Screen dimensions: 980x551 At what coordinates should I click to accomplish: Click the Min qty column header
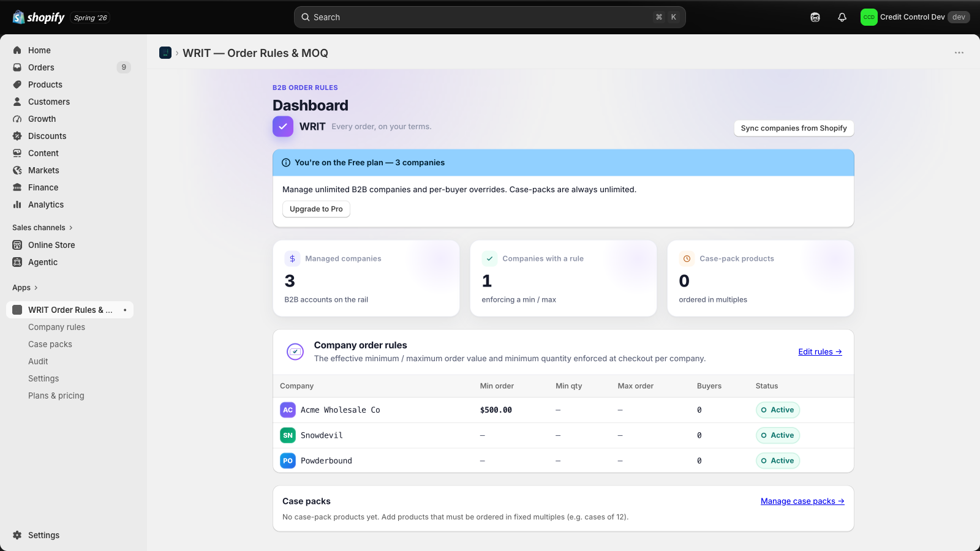click(x=569, y=386)
